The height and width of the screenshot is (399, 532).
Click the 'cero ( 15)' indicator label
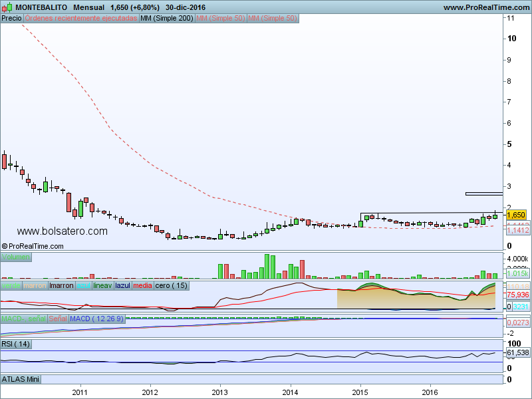pos(172,286)
